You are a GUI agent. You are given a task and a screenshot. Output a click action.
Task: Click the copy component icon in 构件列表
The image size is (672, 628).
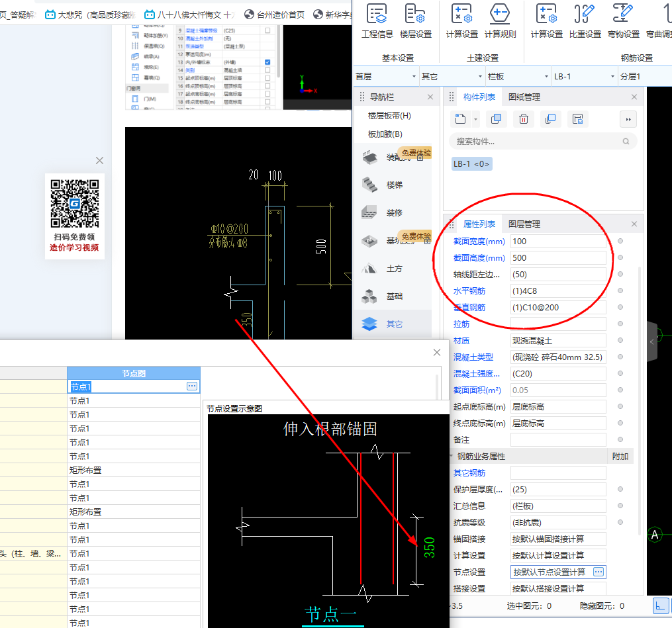coord(497,119)
